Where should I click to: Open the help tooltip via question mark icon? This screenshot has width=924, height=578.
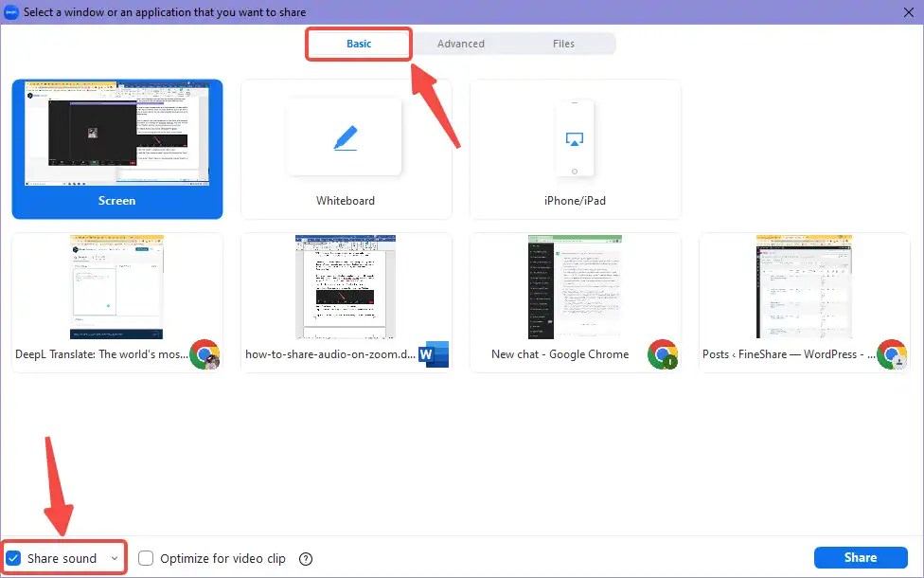[305, 558]
